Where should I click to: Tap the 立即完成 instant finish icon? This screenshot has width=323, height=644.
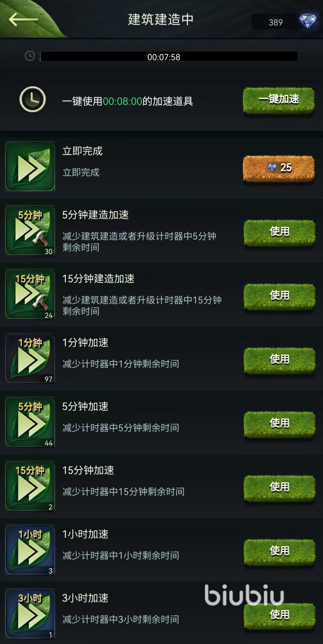click(30, 166)
